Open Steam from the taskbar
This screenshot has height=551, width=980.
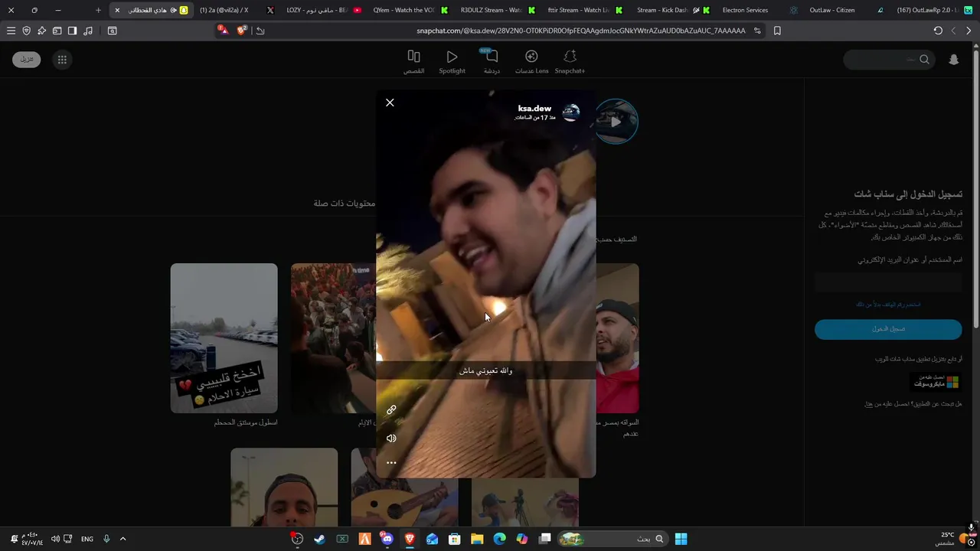click(x=319, y=539)
